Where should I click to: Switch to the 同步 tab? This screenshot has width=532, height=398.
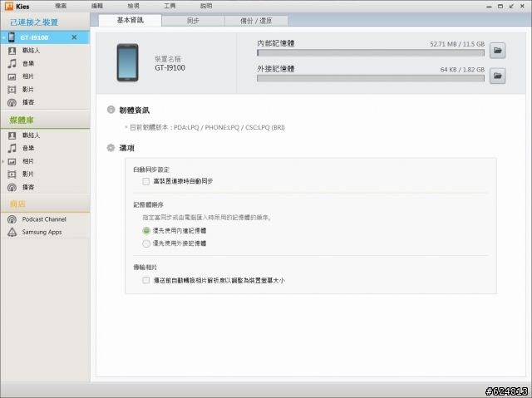(193, 21)
